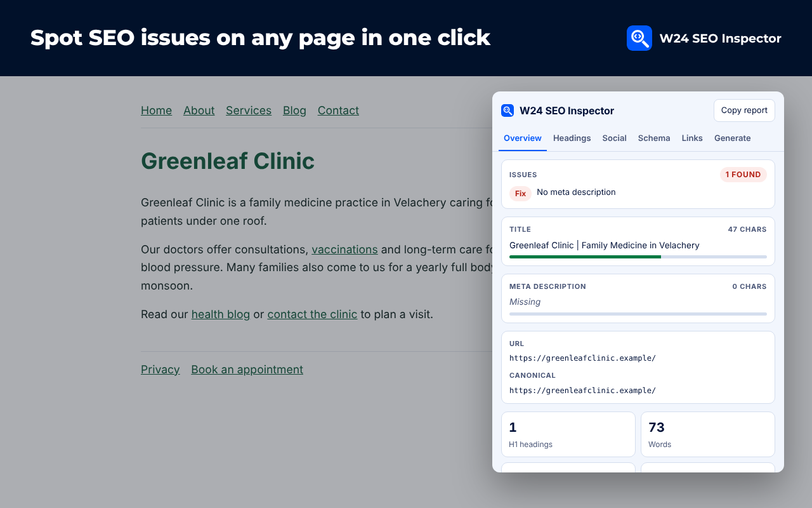
Task: Click the canonical URL value
Action: point(582,391)
